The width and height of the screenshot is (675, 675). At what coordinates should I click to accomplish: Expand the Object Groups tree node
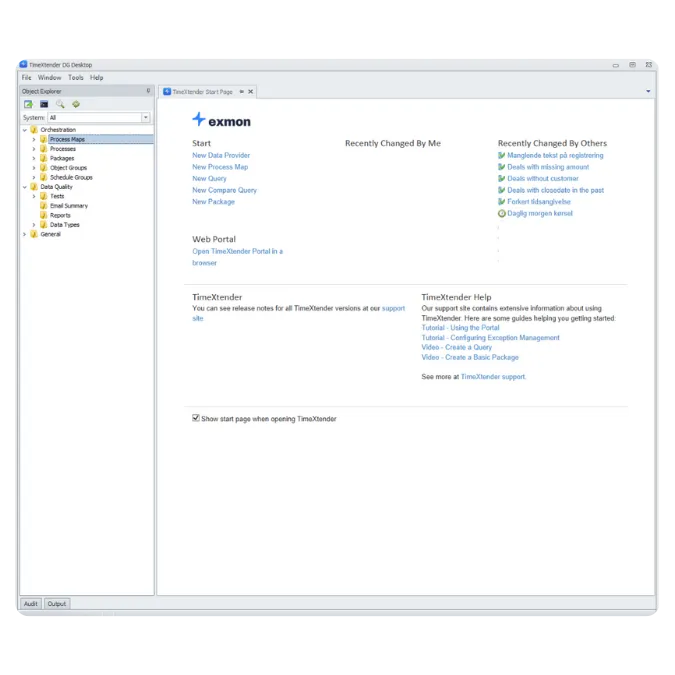tap(34, 167)
